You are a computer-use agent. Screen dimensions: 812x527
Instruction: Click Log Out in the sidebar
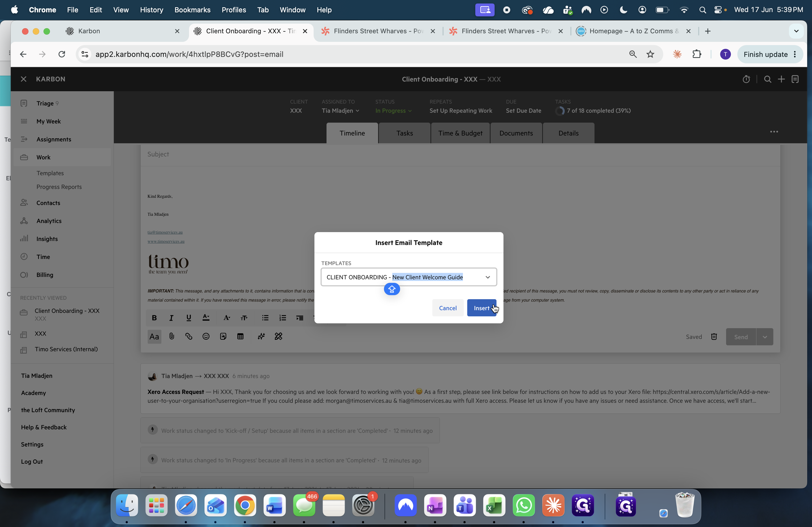pyautogui.click(x=32, y=461)
